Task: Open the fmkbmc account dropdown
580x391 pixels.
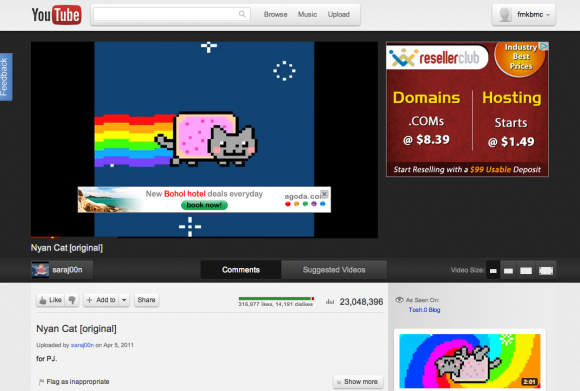Action: [523, 15]
